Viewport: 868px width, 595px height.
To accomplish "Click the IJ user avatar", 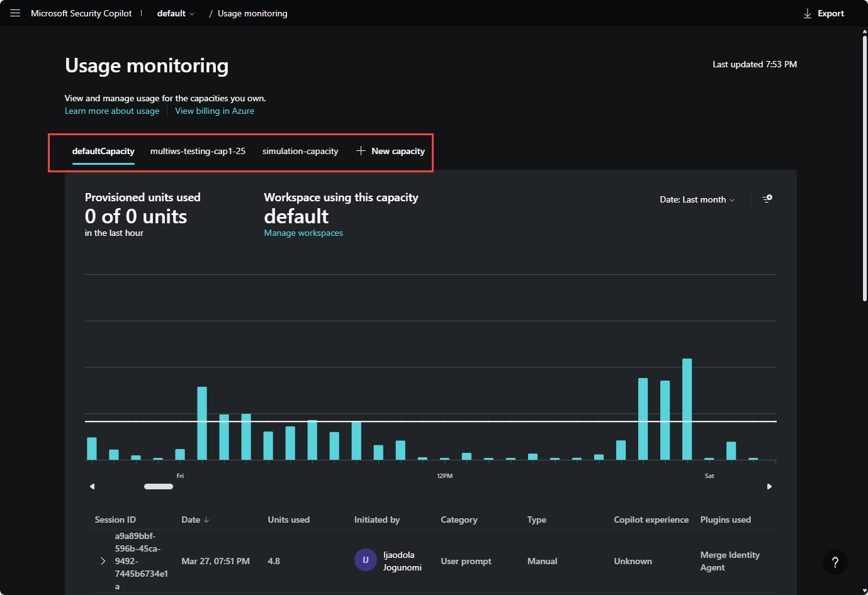I will click(x=365, y=560).
